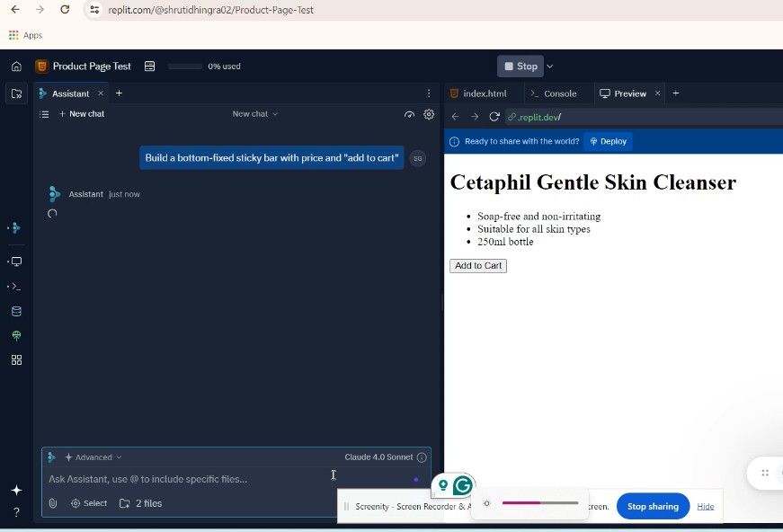The width and height of the screenshot is (783, 532).
Task: Switch to the Assistant tab
Action: click(x=70, y=93)
